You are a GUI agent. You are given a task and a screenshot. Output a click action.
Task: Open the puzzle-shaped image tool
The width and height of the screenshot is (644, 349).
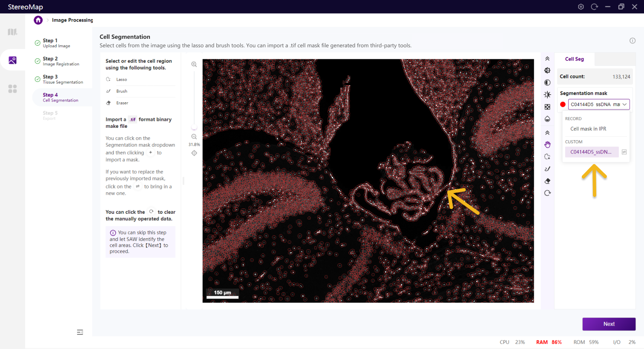[x=547, y=70]
